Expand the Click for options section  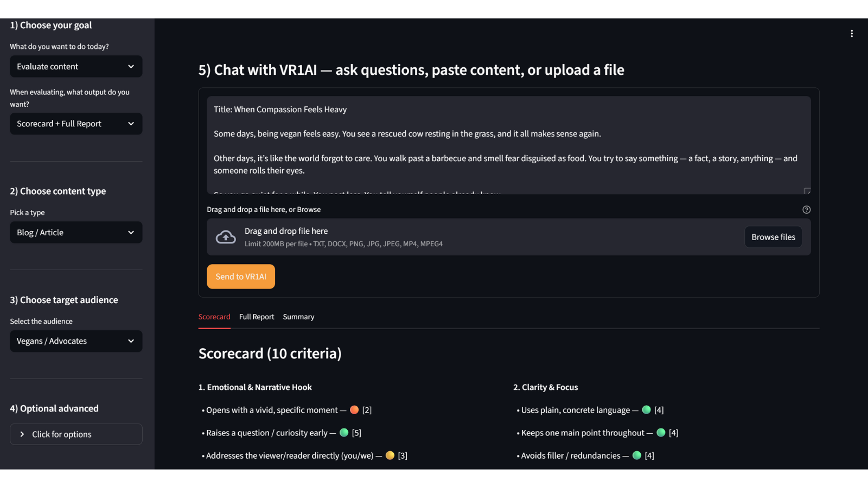coord(76,434)
